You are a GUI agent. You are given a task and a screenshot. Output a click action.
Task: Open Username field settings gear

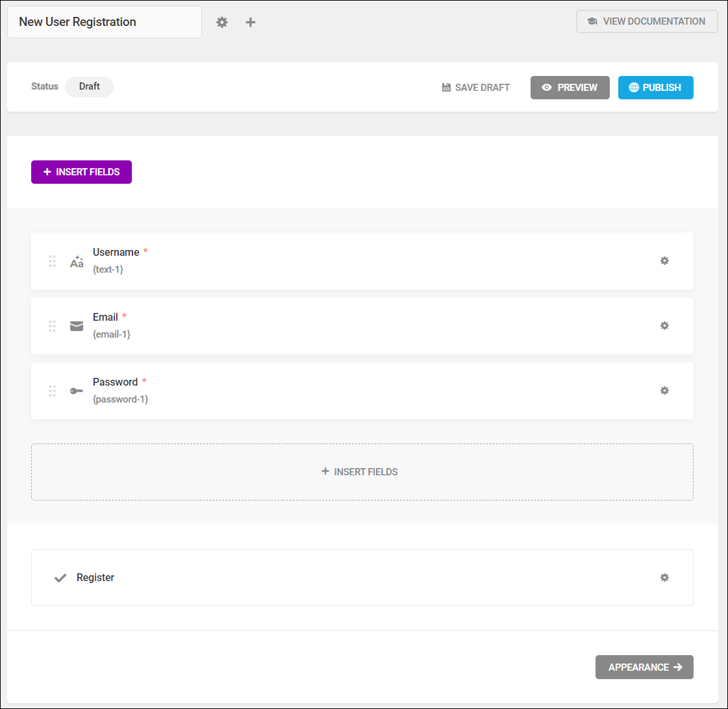[x=664, y=261]
